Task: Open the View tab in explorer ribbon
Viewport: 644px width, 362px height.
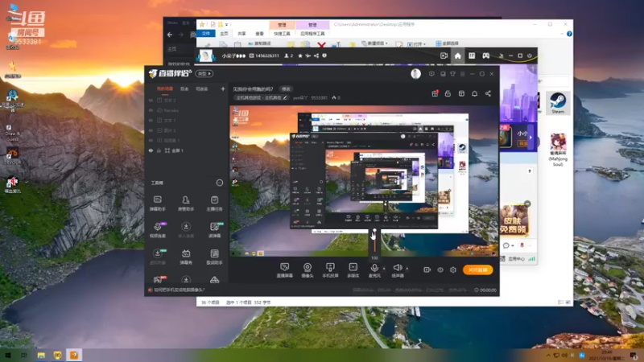Action: (259, 33)
